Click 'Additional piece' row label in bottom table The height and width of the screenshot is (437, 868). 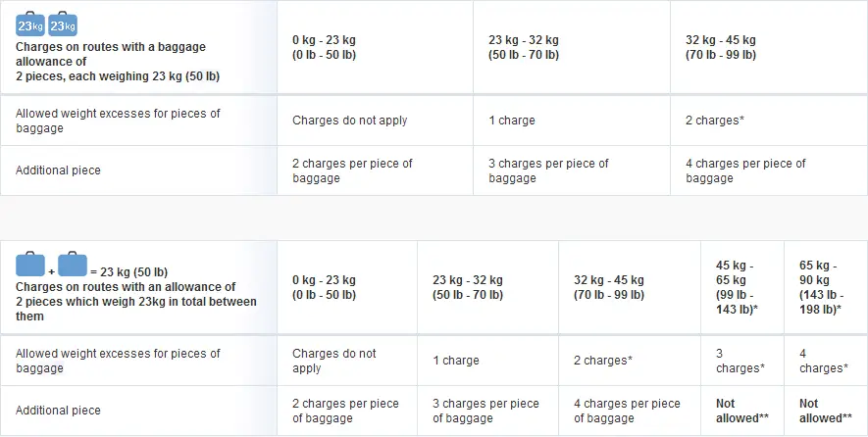coord(58,411)
